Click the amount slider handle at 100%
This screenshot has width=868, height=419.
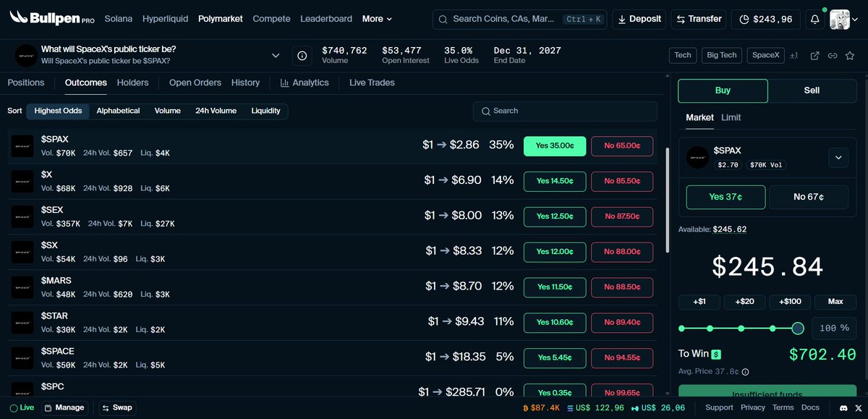pyautogui.click(x=798, y=329)
